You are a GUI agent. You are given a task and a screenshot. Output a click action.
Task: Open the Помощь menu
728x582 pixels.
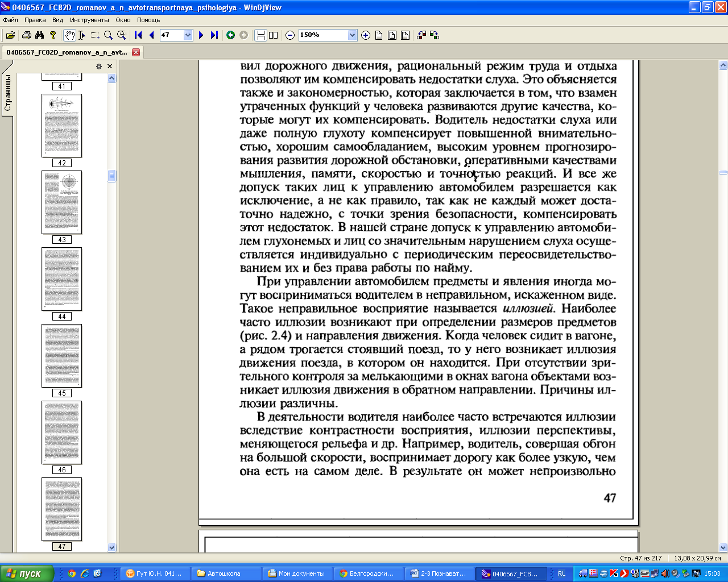tap(148, 20)
